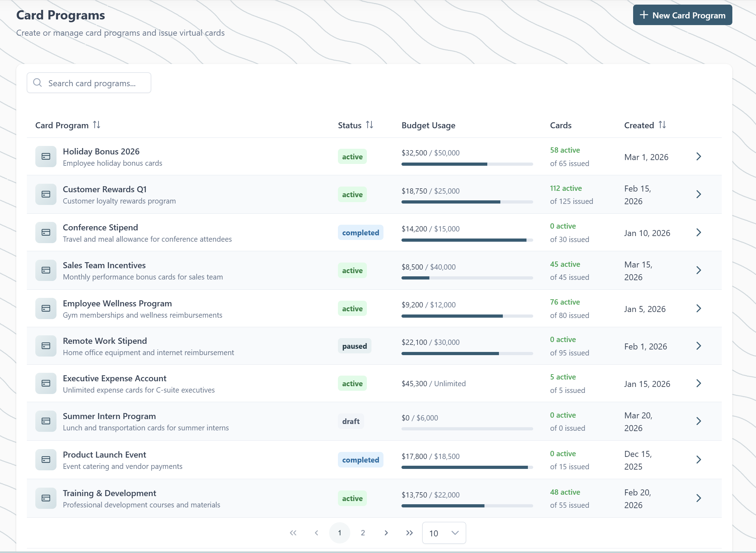756x553 pixels.
Task: Select page 1 in pagination
Action: (x=339, y=533)
